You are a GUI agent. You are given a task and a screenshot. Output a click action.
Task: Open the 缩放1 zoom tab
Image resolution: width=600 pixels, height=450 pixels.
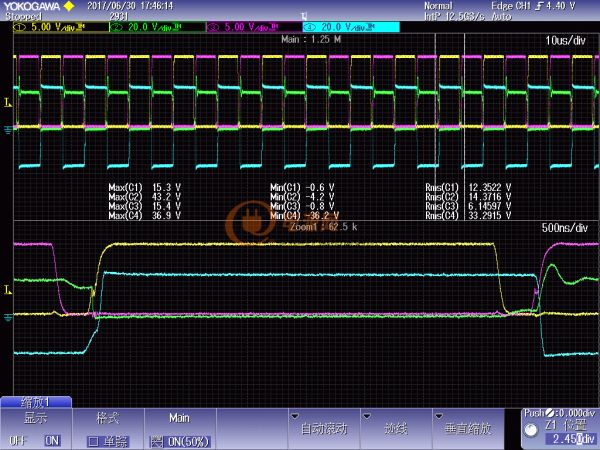pos(36,402)
